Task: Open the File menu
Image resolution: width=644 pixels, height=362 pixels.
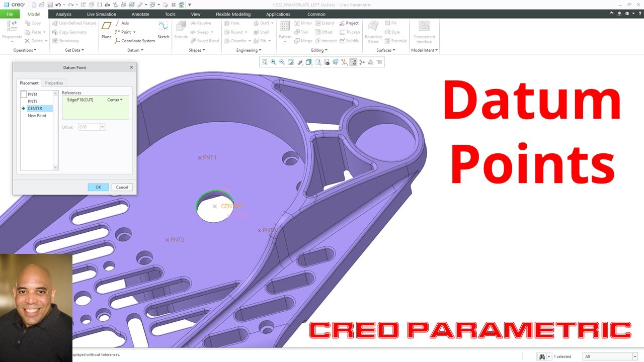Action: 10,14
